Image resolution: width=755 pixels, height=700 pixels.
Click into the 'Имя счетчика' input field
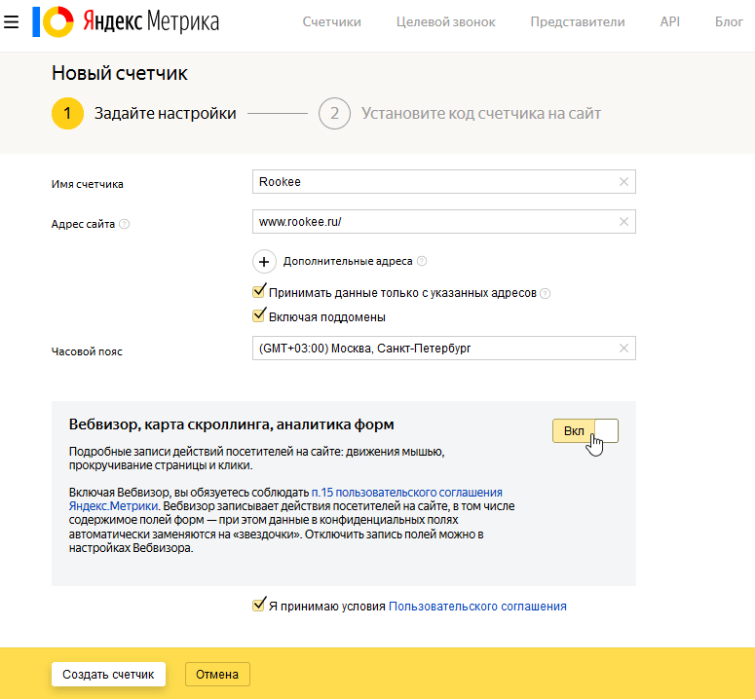click(434, 182)
